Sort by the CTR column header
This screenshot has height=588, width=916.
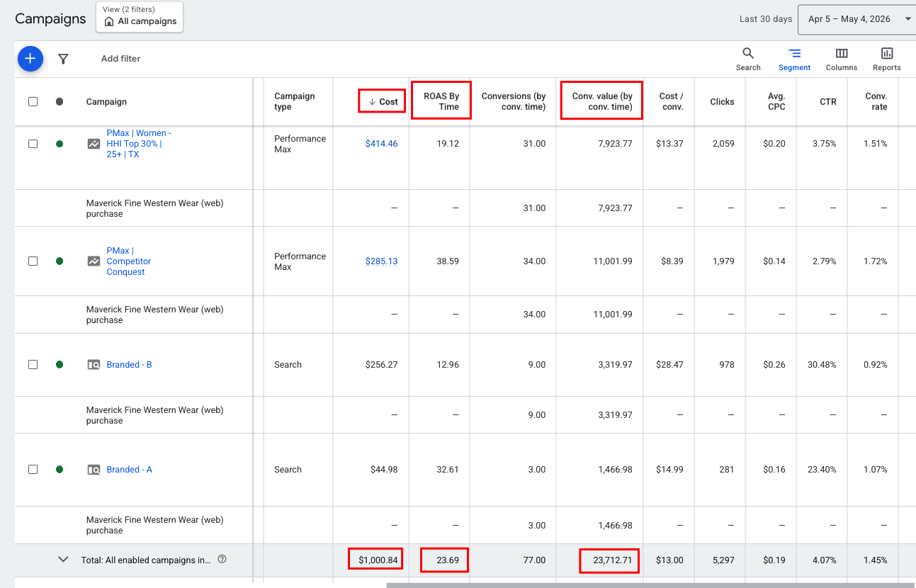828,101
